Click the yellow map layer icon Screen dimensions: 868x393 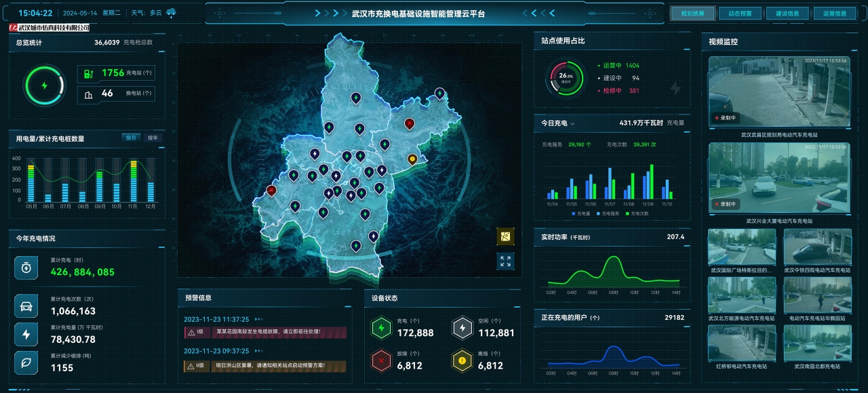point(505,236)
